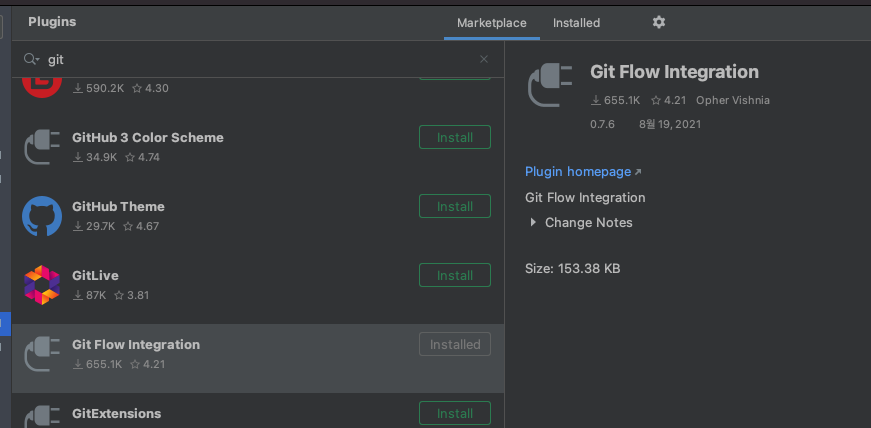
Task: Click into the git search field
Action: (258, 59)
